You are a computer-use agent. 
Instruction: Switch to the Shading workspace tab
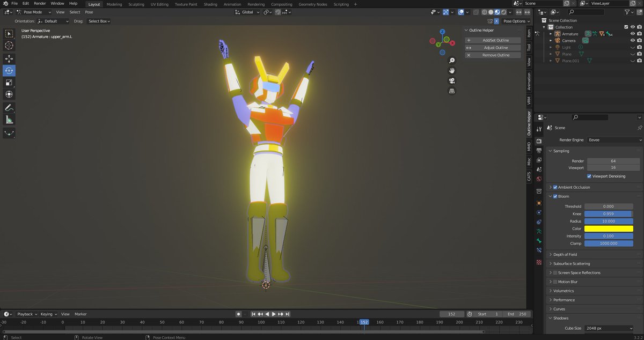tap(210, 4)
